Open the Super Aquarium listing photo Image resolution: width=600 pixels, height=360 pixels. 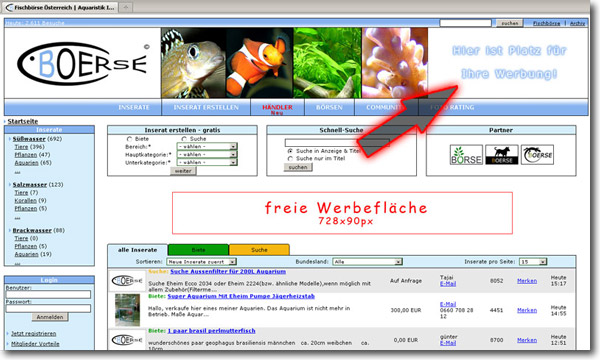(127, 310)
